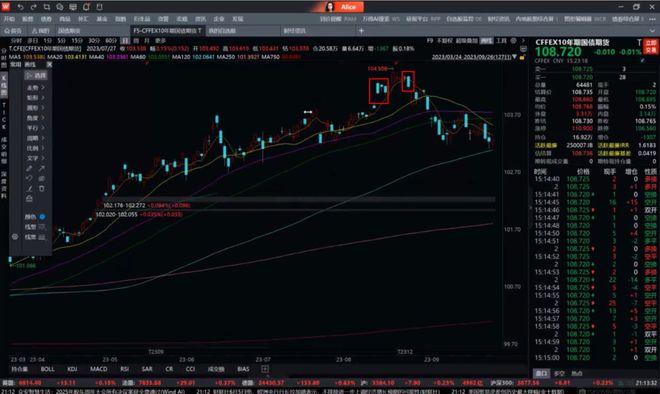Click the F9 button above the chart
Viewport: 660px width, 394px height.
(430, 41)
